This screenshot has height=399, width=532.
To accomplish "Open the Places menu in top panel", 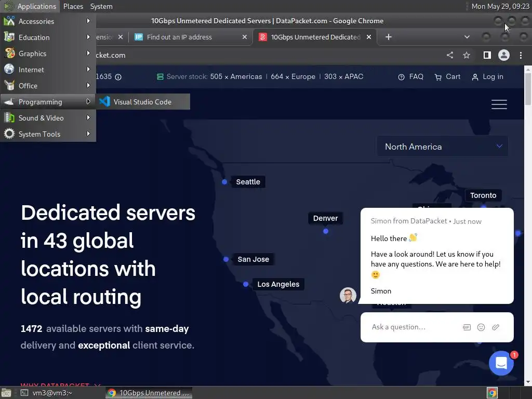I will tap(73, 6).
